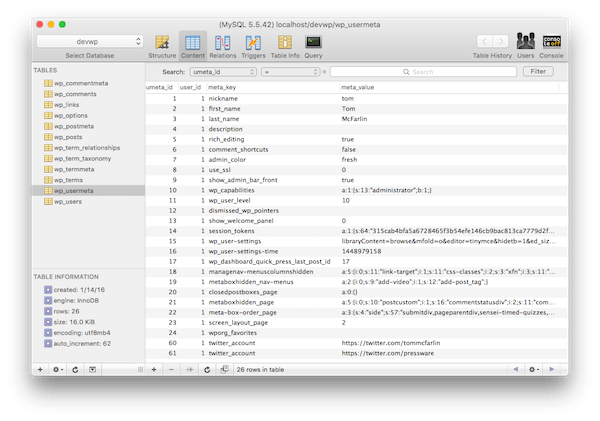Select the wp_usermeta table

(x=88, y=190)
